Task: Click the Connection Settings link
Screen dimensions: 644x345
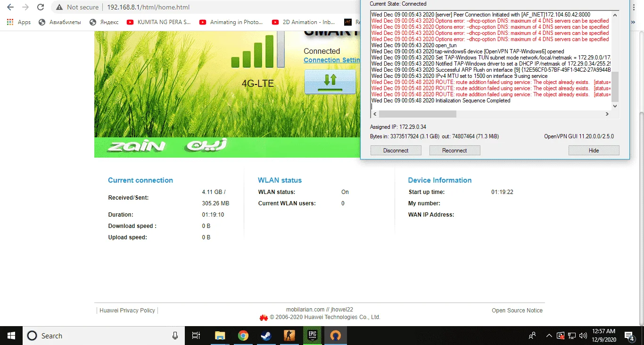Action: pyautogui.click(x=332, y=60)
